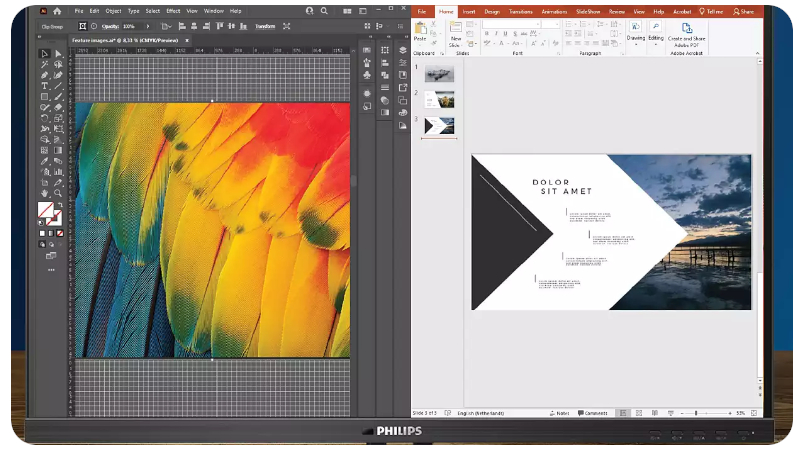Open Illustrator search magnifier icon

[x=326, y=11]
